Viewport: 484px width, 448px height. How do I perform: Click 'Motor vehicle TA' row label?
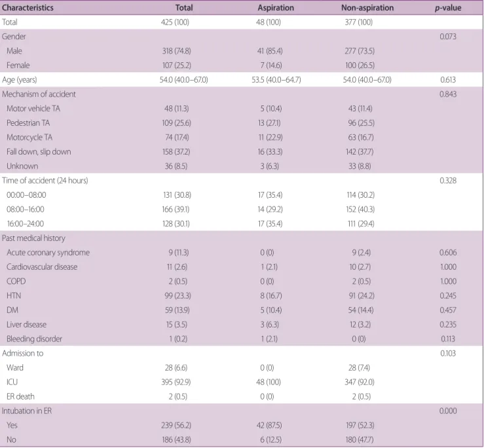33,109
